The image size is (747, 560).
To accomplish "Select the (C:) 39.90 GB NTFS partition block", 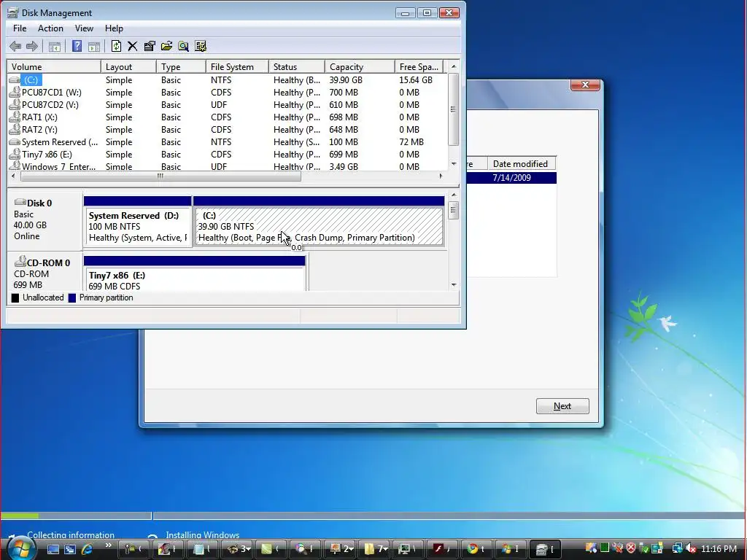I will [319, 222].
